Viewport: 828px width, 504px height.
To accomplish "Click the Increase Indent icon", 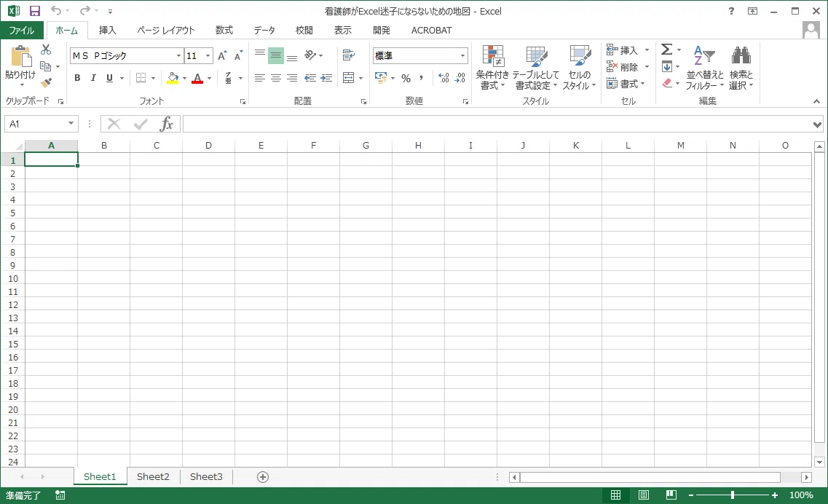I will click(x=327, y=78).
